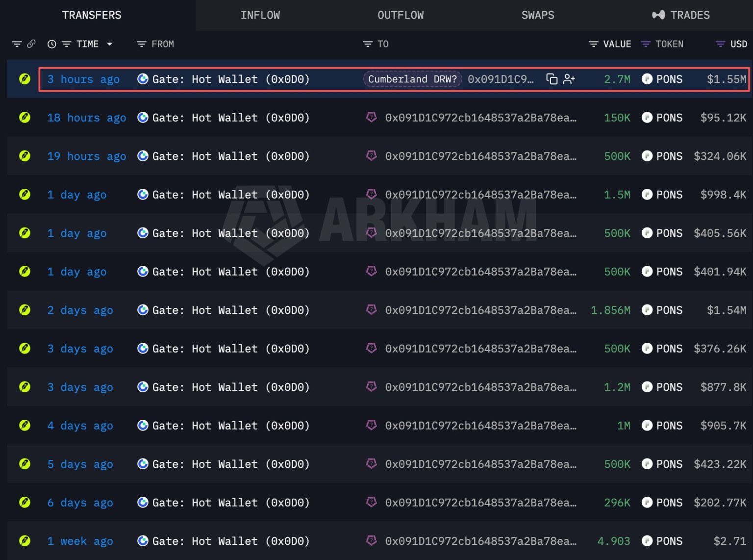This screenshot has width=753, height=560.
Task: Click the $1.55M USD amount
Action: click(727, 79)
